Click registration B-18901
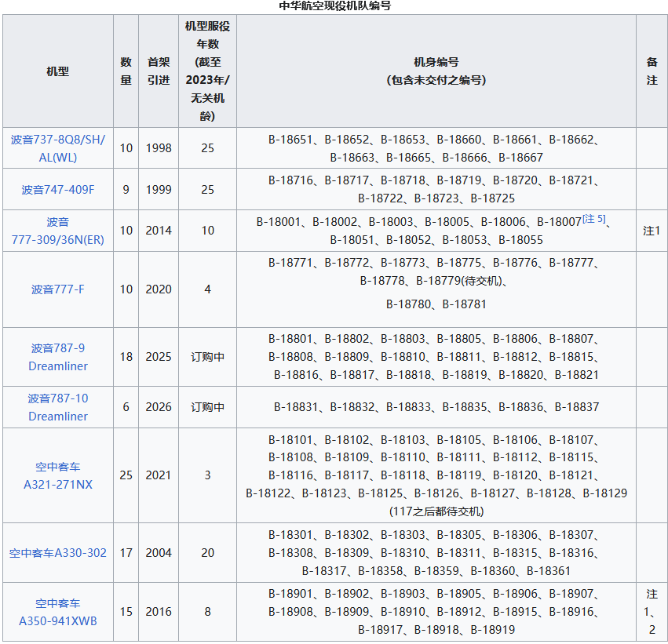Image resolution: width=668 pixels, height=644 pixels. pos(290,594)
